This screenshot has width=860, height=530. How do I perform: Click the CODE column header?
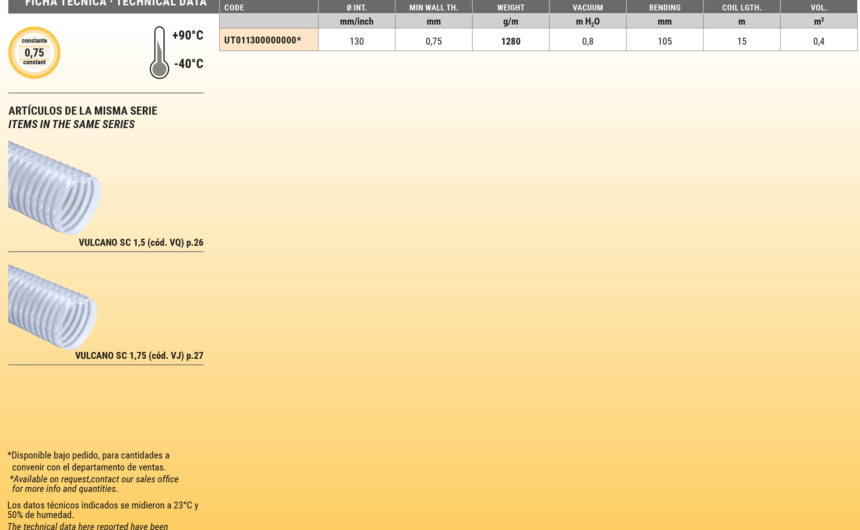pyautogui.click(x=234, y=7)
